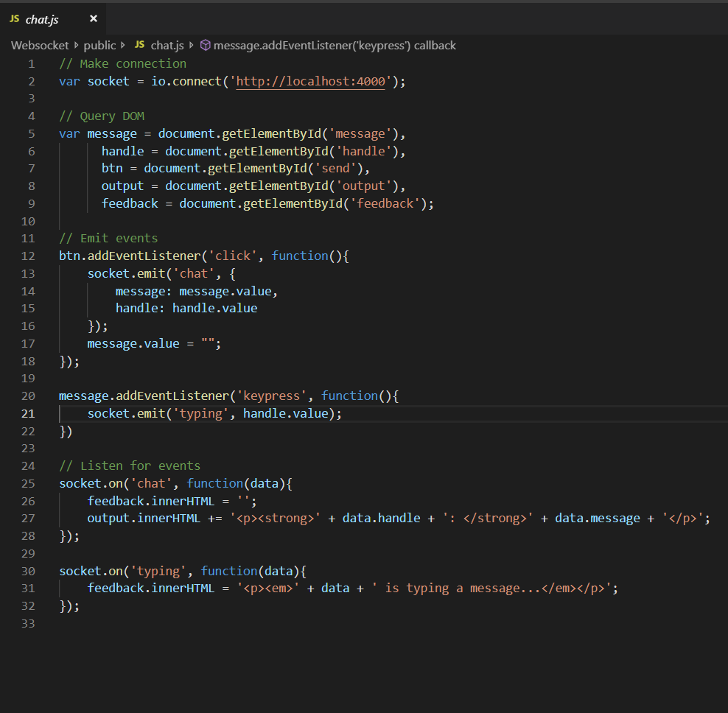Click the JS file icon in the breadcrumb bar
728x713 pixels.
[139, 45]
